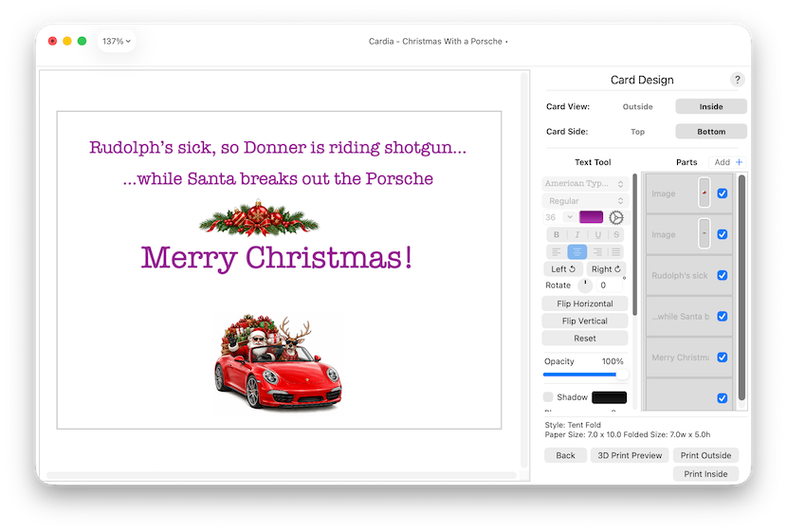The height and width of the screenshot is (532, 787).
Task: Toggle visibility of Rudolph's sick part
Action: tap(723, 275)
